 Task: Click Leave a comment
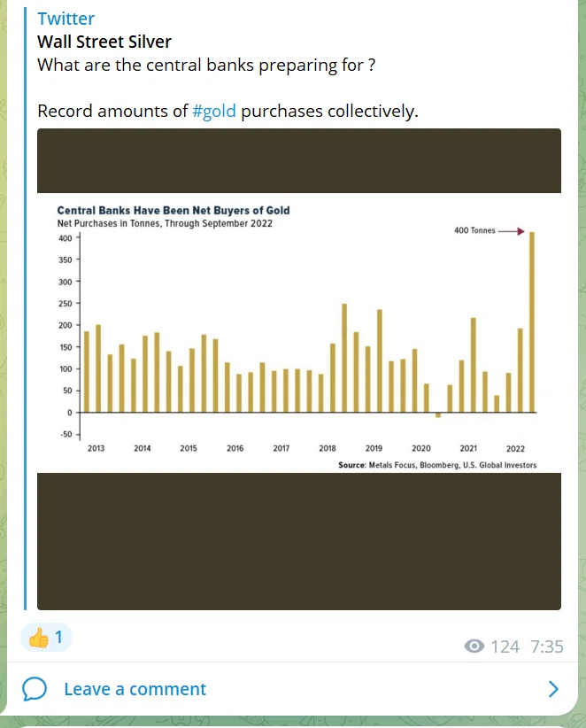[135, 689]
